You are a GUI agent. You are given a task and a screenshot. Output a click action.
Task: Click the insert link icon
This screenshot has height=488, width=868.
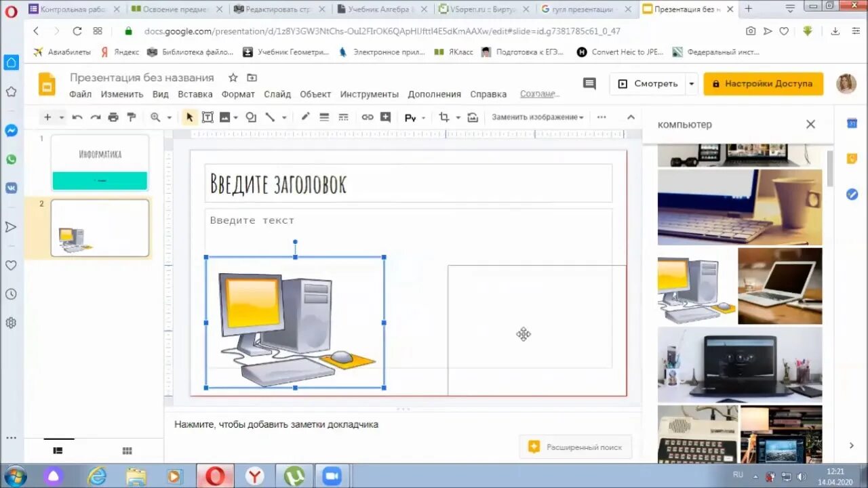tap(367, 117)
